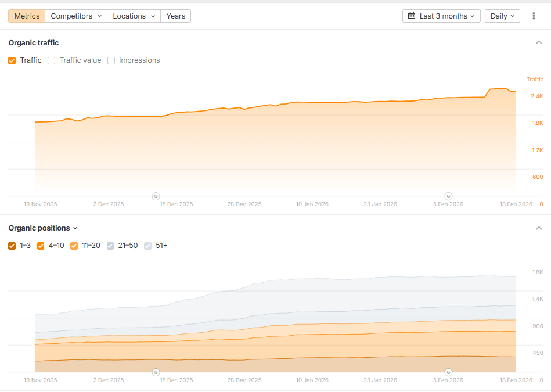The height and width of the screenshot is (392, 551).
Task: Collapse the Organic positions section chevron
Action: (538, 228)
